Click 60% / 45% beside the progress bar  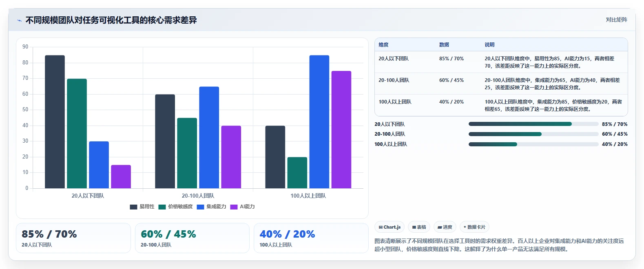point(615,134)
